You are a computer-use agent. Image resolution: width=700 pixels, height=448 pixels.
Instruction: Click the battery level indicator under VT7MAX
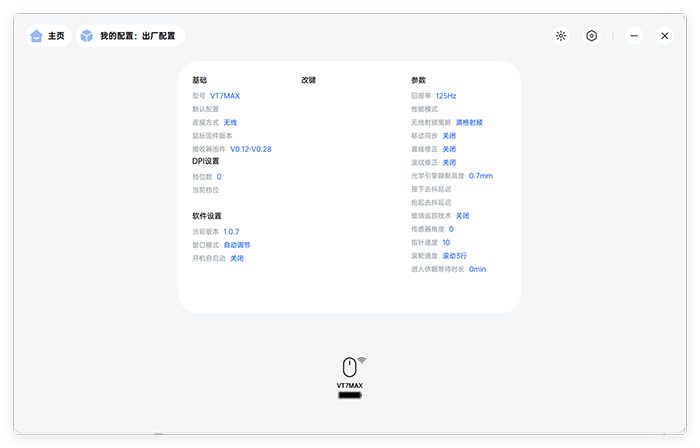click(x=350, y=396)
